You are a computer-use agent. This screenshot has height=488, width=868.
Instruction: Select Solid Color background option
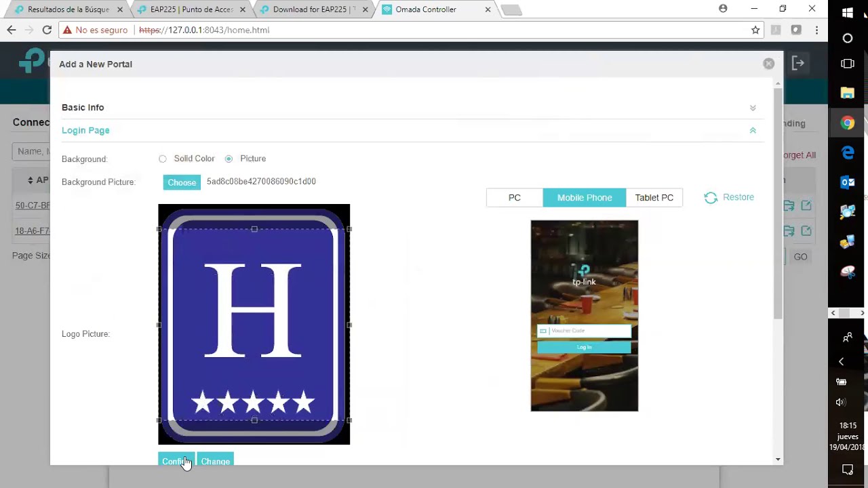tap(163, 159)
